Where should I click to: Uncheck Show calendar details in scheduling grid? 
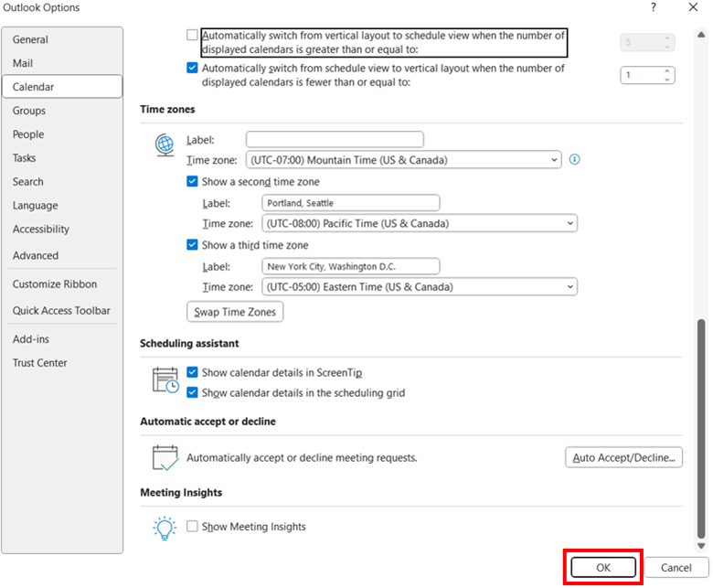(192, 392)
